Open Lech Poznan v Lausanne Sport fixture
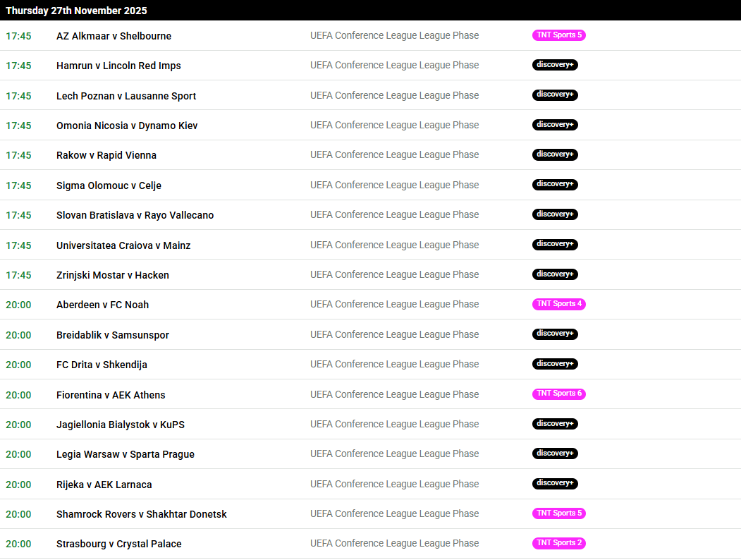Screen dimensions: 741x560 126,96
